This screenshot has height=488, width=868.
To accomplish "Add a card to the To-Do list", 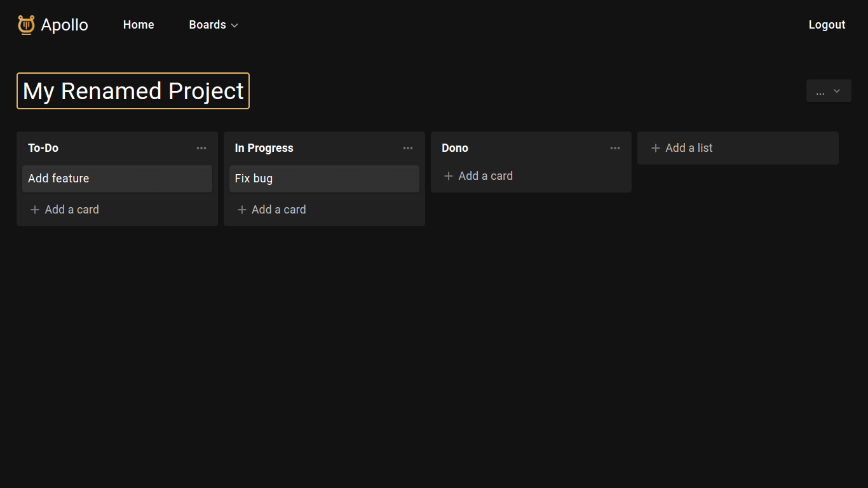I will [x=65, y=210].
